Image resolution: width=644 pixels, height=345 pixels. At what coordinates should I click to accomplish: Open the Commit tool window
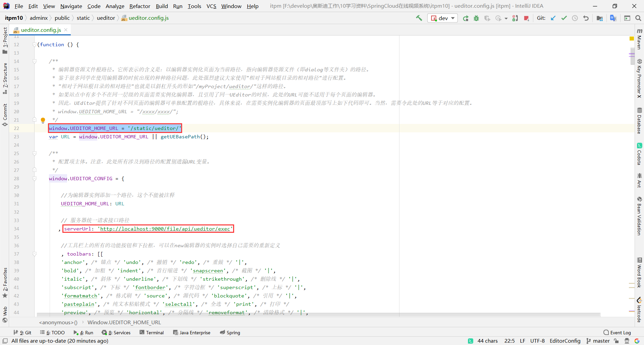coord(5,115)
